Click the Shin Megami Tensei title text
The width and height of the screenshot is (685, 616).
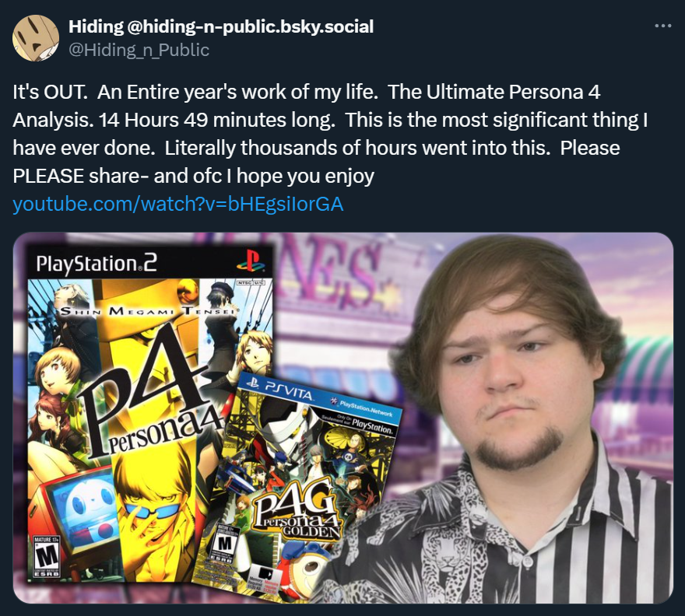coord(148,311)
